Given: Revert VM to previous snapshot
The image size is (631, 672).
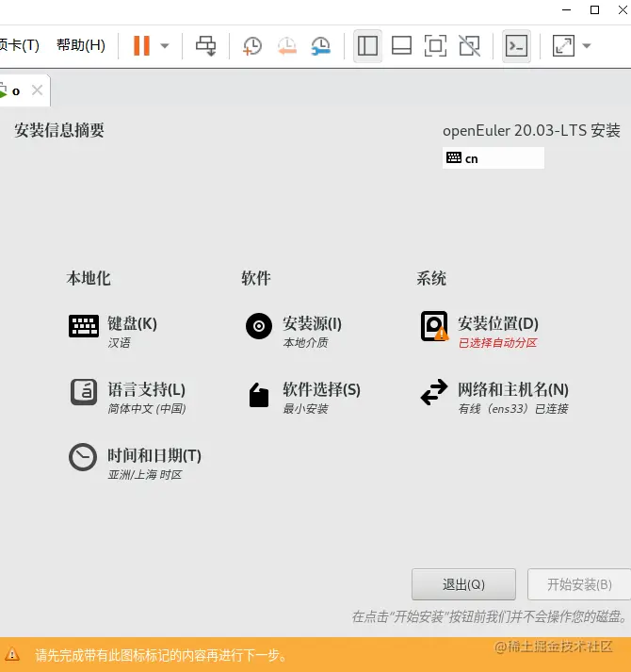Looking at the screenshot, I should point(286,45).
